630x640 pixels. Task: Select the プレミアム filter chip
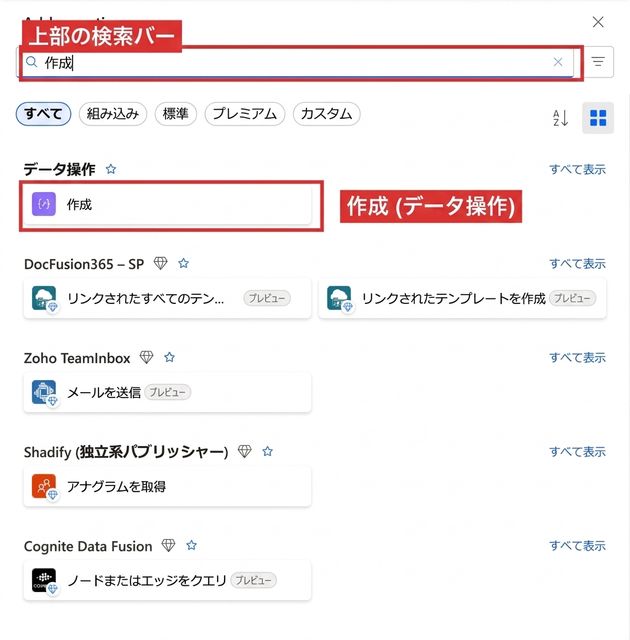pyautogui.click(x=245, y=114)
